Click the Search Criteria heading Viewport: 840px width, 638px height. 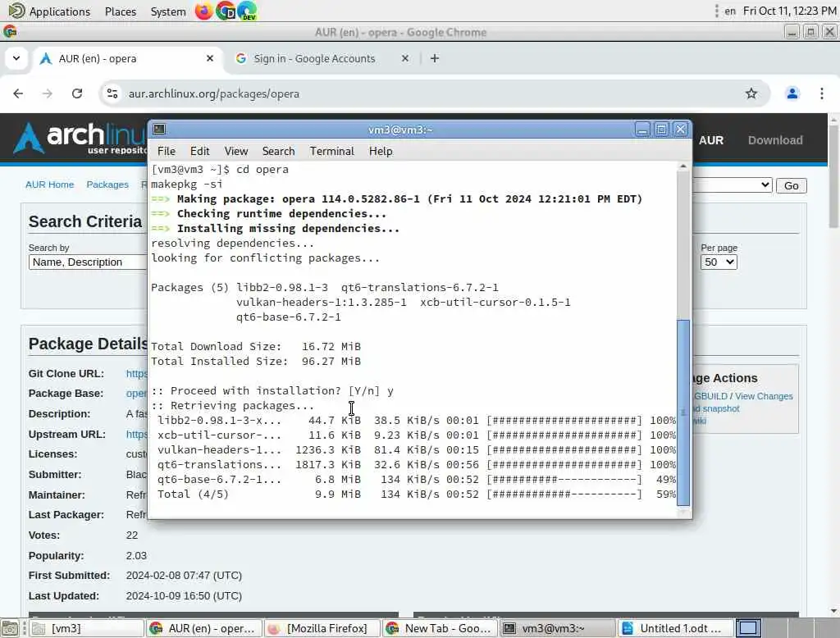coord(85,221)
